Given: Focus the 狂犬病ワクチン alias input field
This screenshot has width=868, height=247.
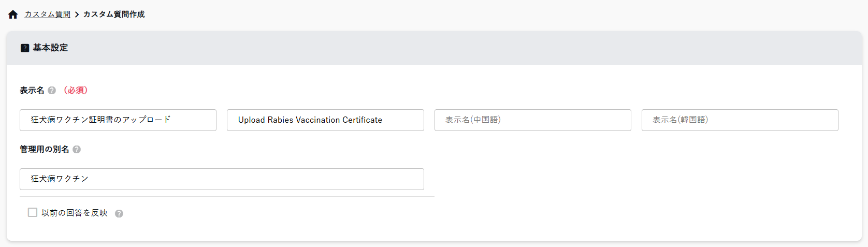Looking at the screenshot, I should pos(222,179).
